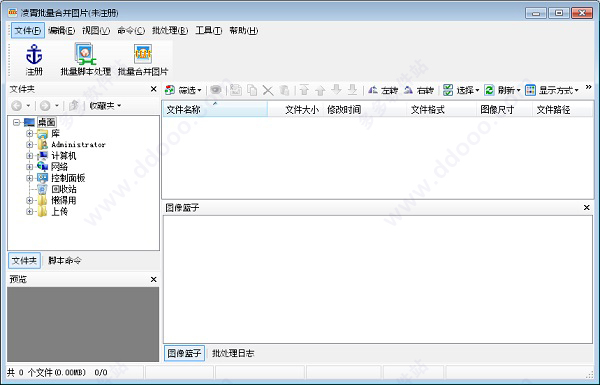Click the paste icon in file toolbar

(x=284, y=90)
